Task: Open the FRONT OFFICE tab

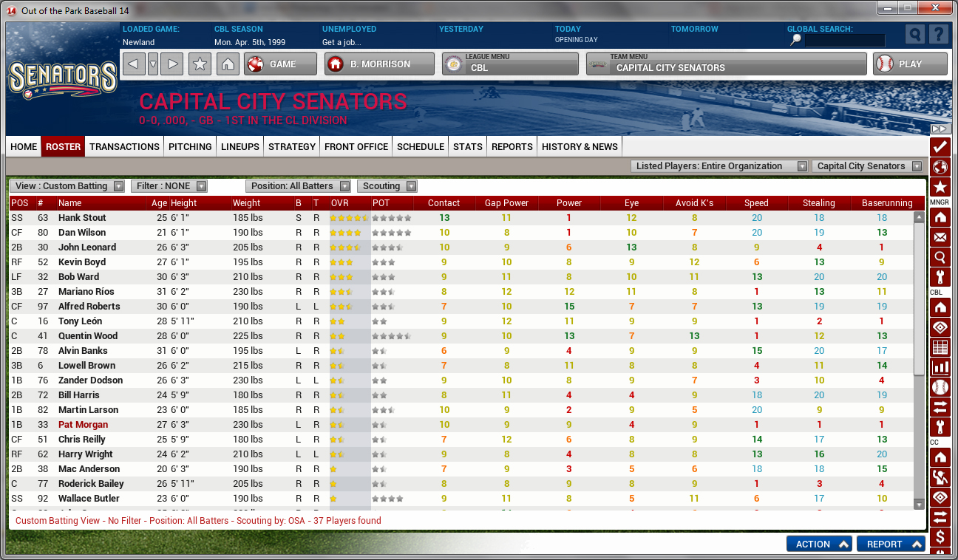Action: point(356,146)
